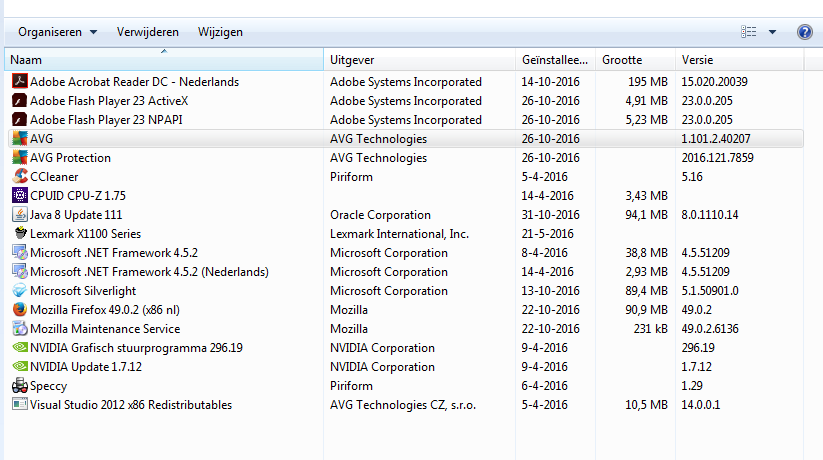Expand the view options dropdown arrow
The image size is (823, 460).
772,32
